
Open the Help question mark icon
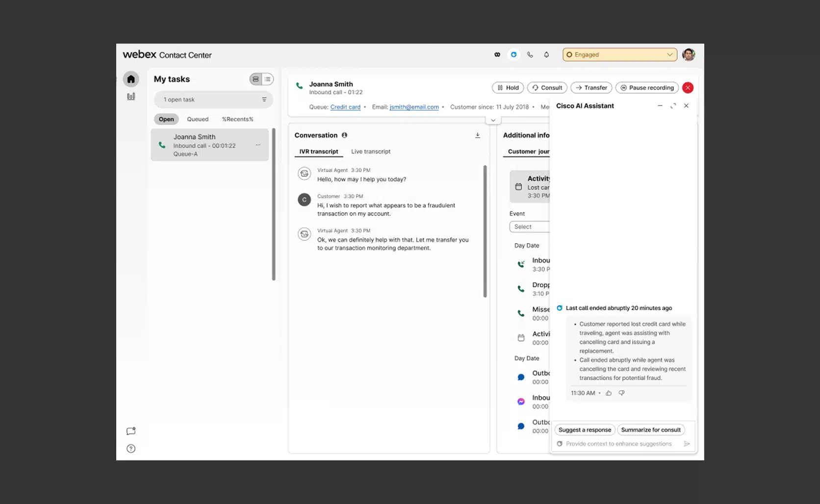131,449
